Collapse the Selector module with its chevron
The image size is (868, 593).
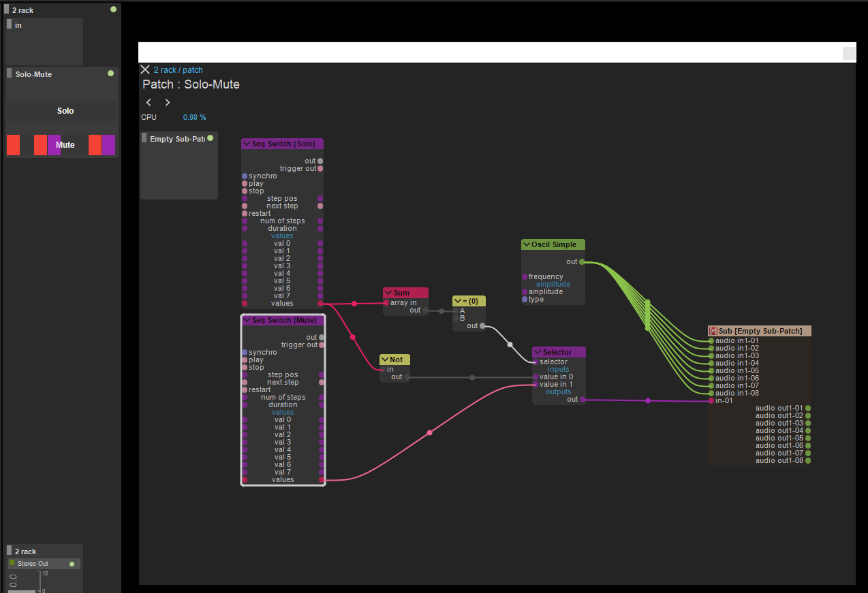tap(538, 353)
